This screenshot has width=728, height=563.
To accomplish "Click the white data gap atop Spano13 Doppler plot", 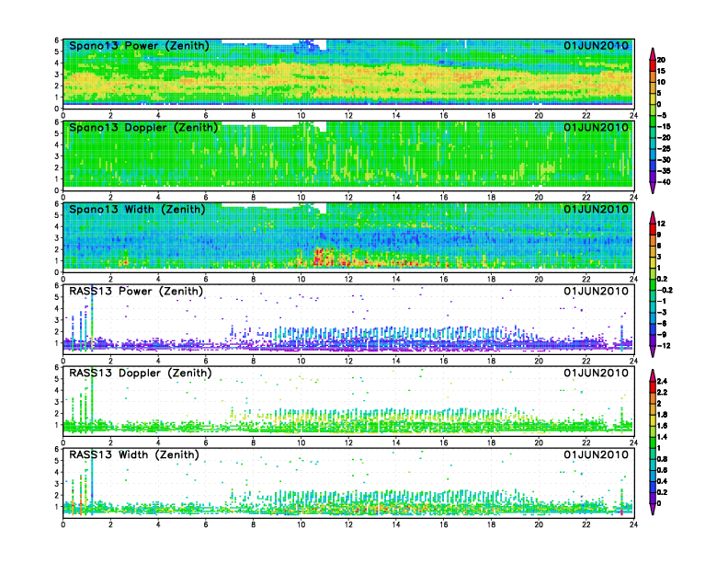I will [x=274, y=123].
